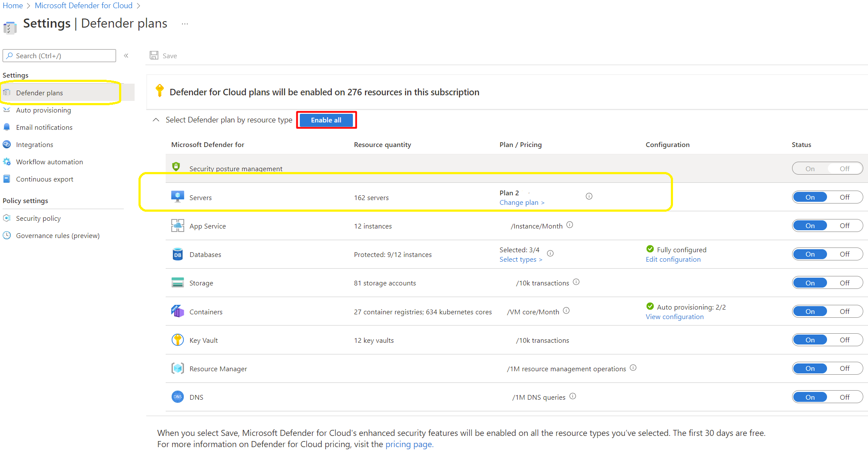868x451 pixels.
Task: Open Email notifications settings
Action: click(x=44, y=127)
